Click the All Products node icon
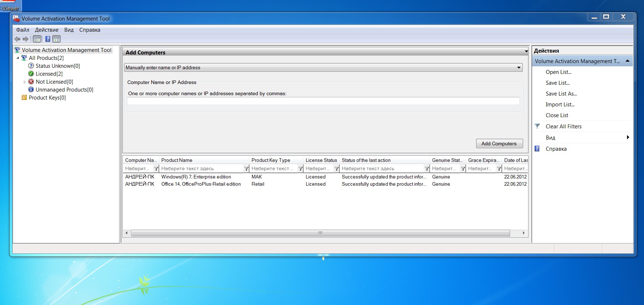Screen dimensions: 644x305 click(24, 58)
